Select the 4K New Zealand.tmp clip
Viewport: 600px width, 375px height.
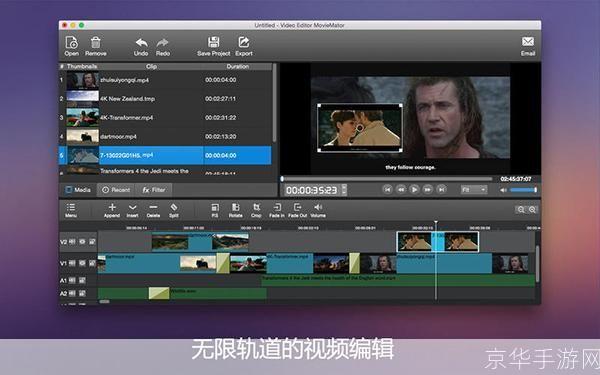pos(165,99)
